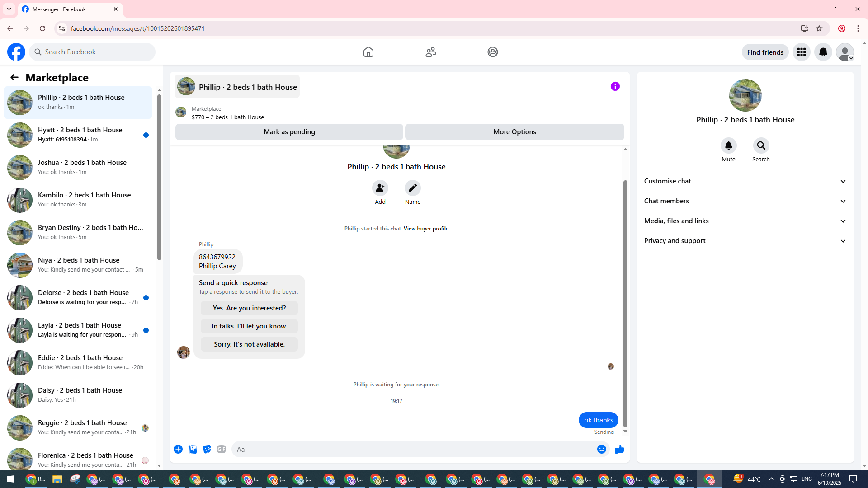Open the Facebook logo home link
The width and height of the screenshot is (868, 488).
click(16, 52)
